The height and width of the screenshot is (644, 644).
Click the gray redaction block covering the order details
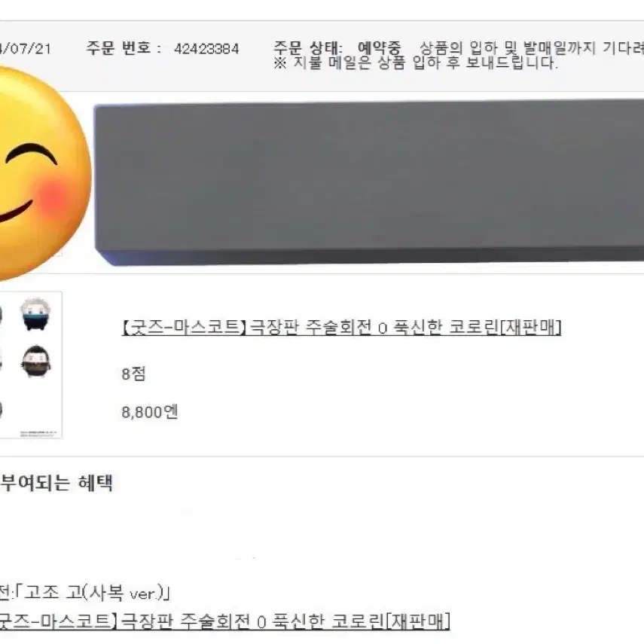(369, 182)
